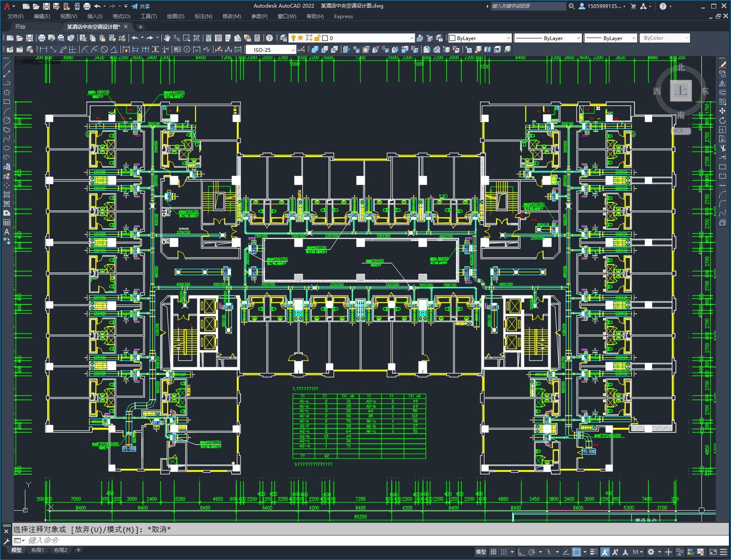Image resolution: width=731 pixels, height=560 pixels.
Task: Select the Arc Length dimension tool
Action: [x=63, y=49]
